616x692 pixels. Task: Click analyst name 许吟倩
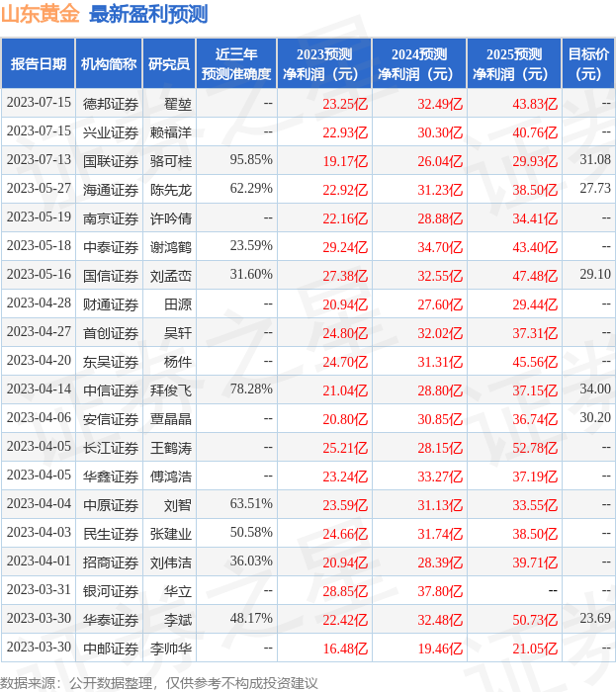point(171,218)
